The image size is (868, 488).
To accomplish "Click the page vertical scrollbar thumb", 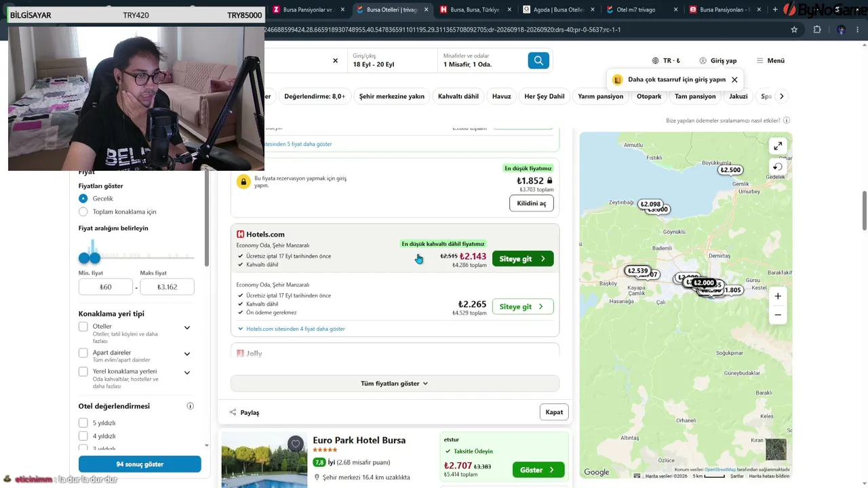I will [x=864, y=210].
